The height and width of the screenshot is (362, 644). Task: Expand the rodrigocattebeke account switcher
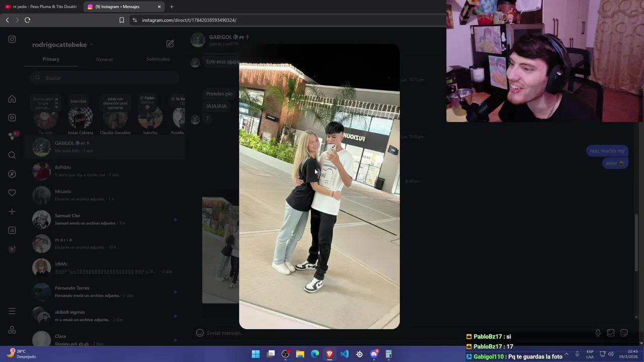62,45
